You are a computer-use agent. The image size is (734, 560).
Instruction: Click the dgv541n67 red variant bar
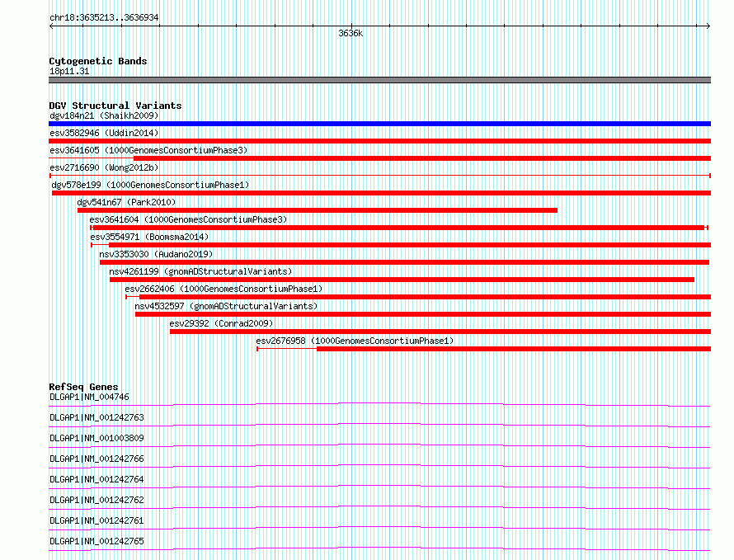click(318, 210)
